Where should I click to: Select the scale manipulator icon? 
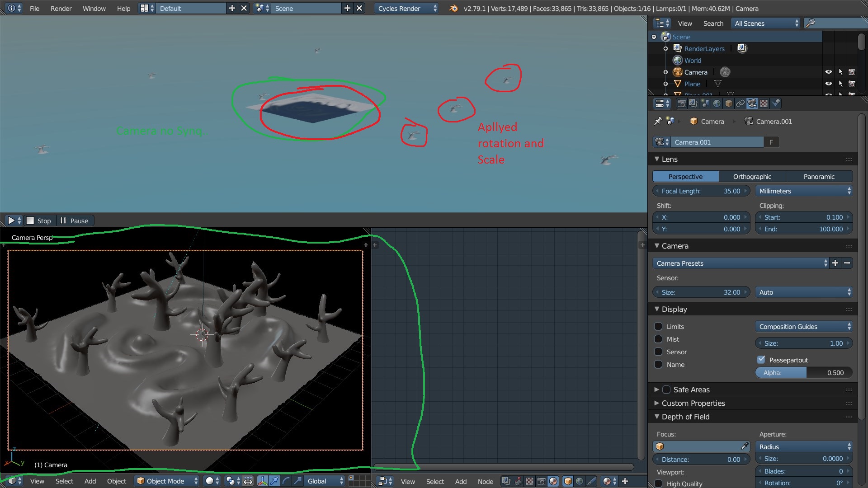[297, 481]
